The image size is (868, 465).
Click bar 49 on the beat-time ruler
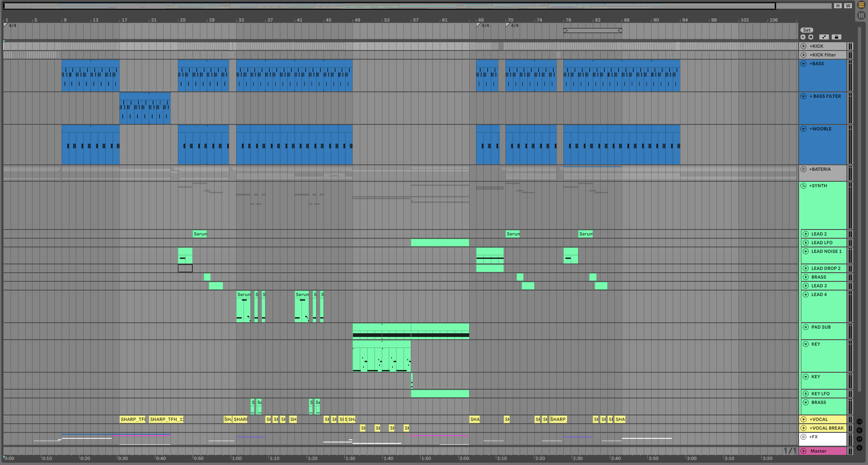click(x=357, y=20)
